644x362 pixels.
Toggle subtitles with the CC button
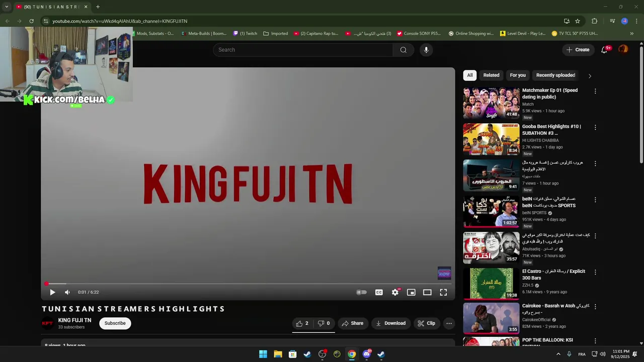pos(379,292)
